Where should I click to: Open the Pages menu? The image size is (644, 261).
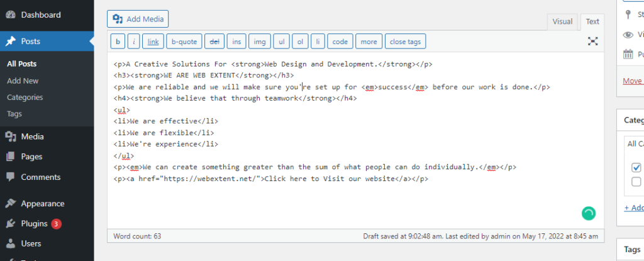pos(47,157)
